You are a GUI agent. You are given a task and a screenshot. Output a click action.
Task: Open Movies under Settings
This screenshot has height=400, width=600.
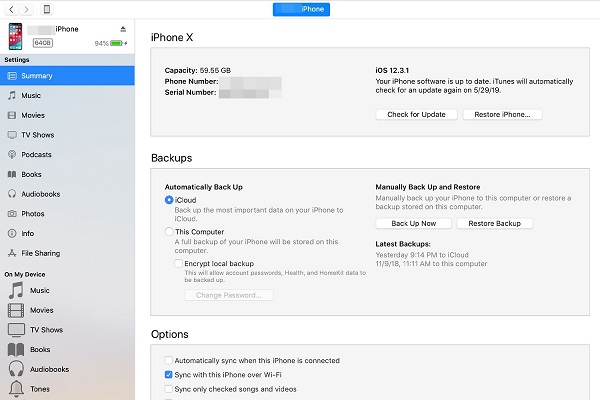(x=67, y=115)
